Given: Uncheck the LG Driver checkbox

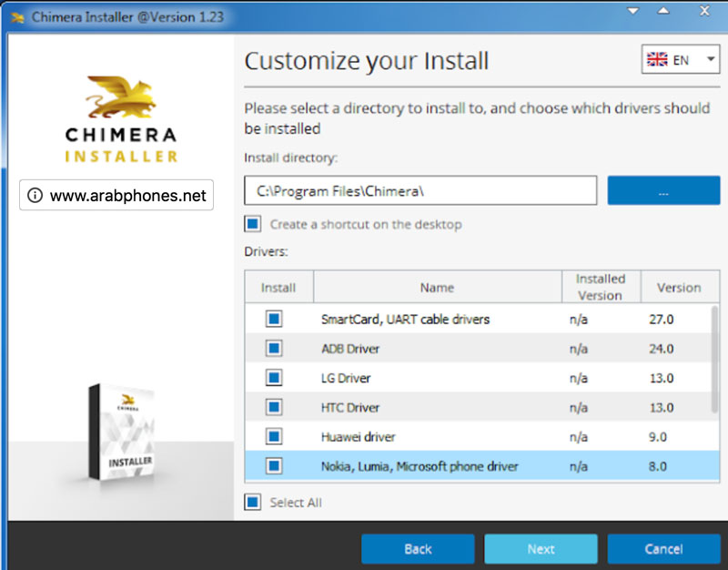Looking at the screenshot, I should pos(274,378).
